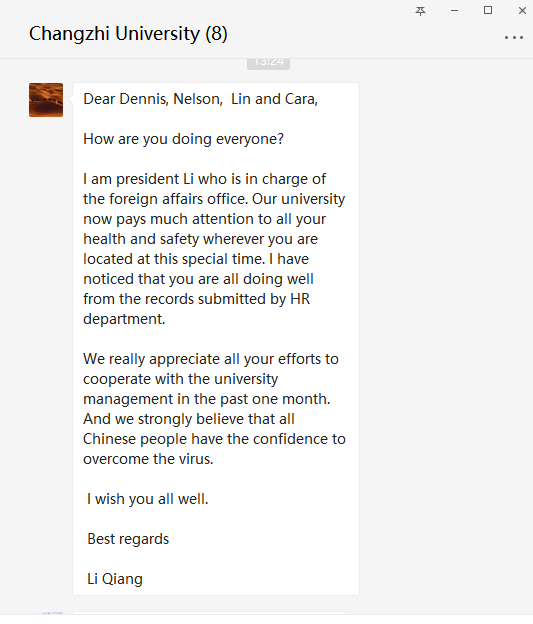Click the "department." word in the message

(x=124, y=319)
